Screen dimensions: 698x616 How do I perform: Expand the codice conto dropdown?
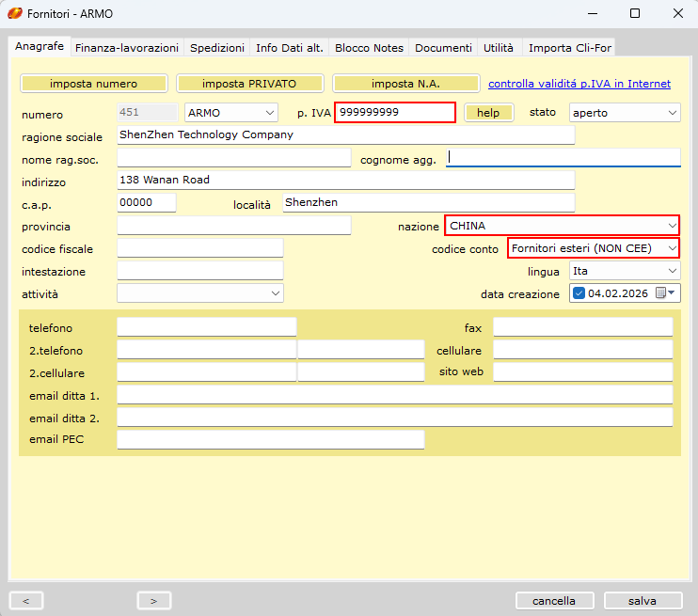pyautogui.click(x=671, y=248)
